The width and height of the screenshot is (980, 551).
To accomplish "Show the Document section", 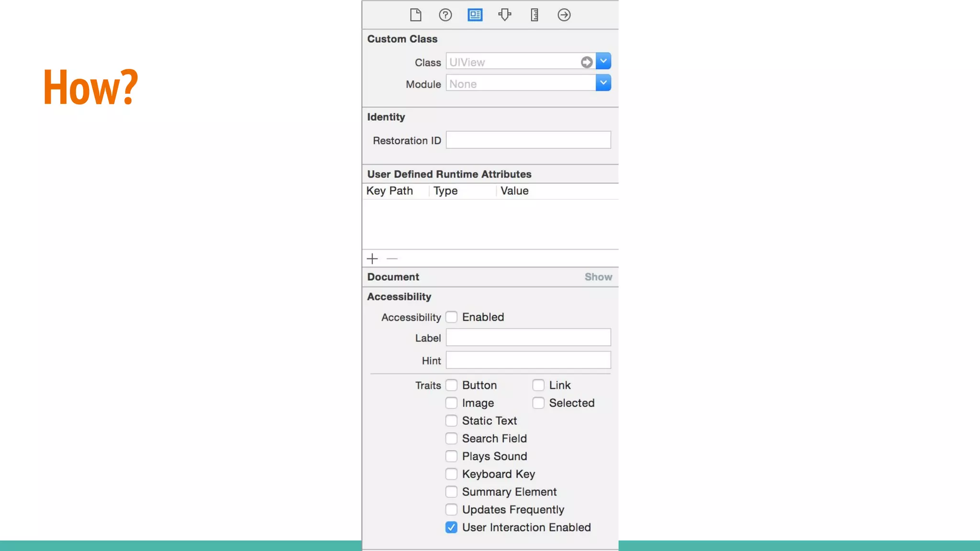I will coord(598,277).
